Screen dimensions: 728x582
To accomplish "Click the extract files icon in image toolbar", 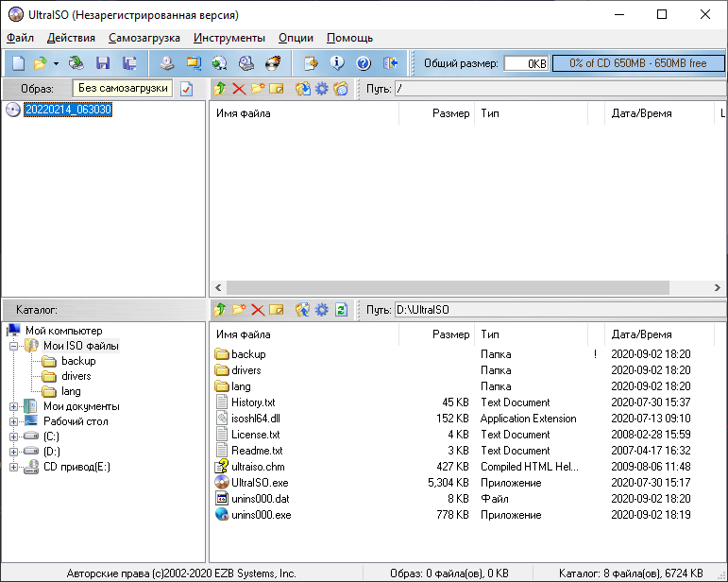I will [303, 88].
